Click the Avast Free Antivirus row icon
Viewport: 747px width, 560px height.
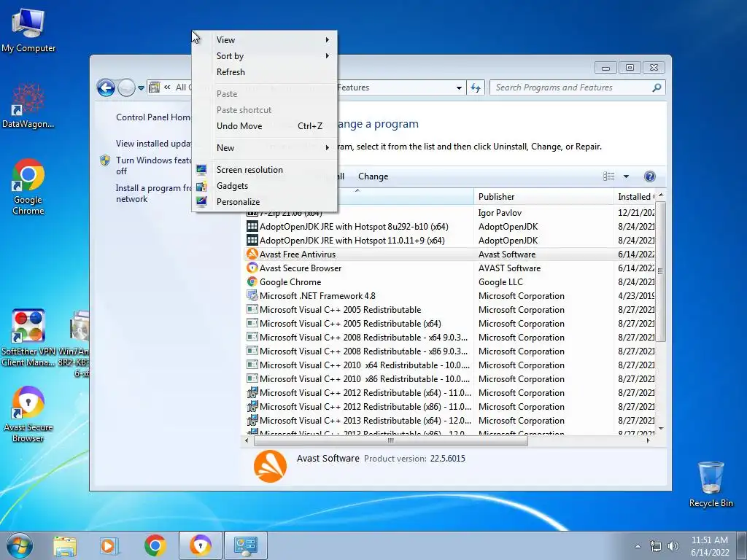(x=252, y=254)
